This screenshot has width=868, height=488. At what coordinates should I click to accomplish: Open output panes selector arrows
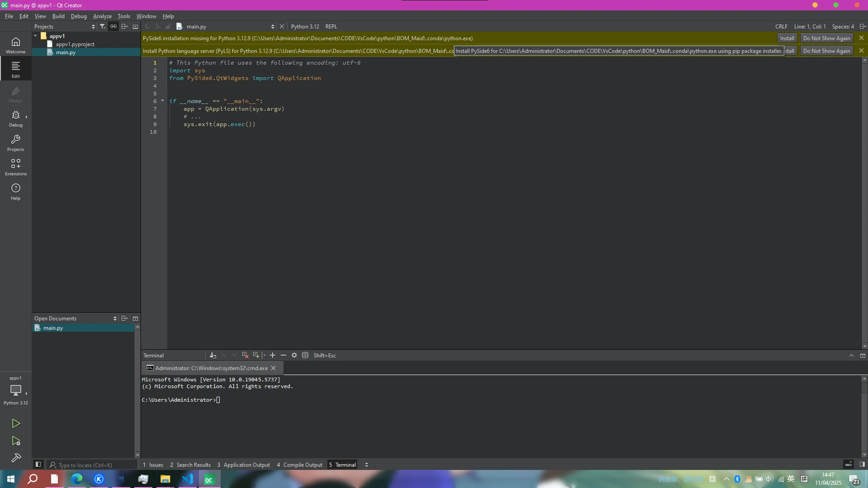(367, 465)
